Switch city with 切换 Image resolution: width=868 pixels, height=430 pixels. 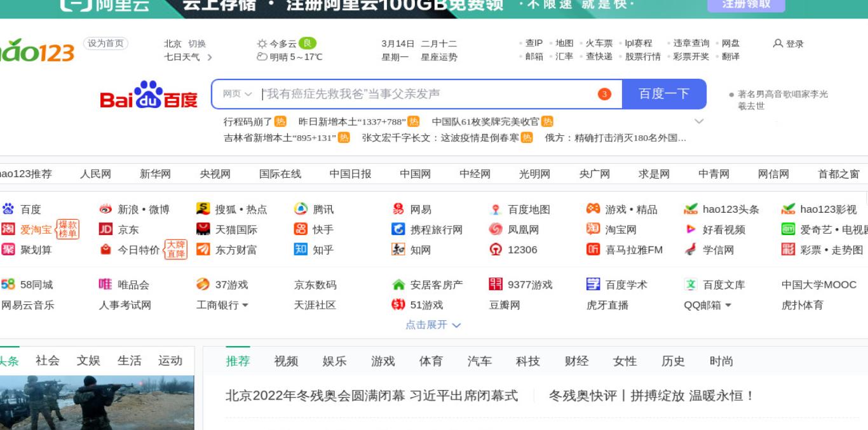point(197,44)
